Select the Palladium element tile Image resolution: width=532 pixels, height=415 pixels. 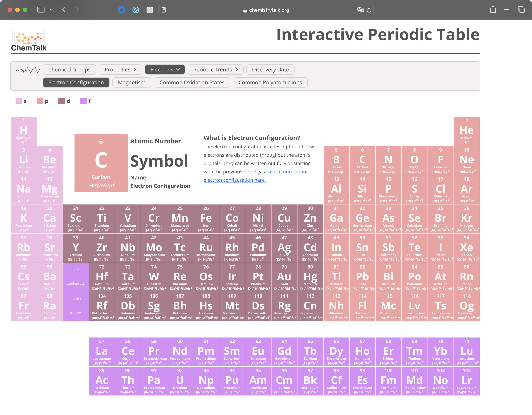(x=258, y=248)
